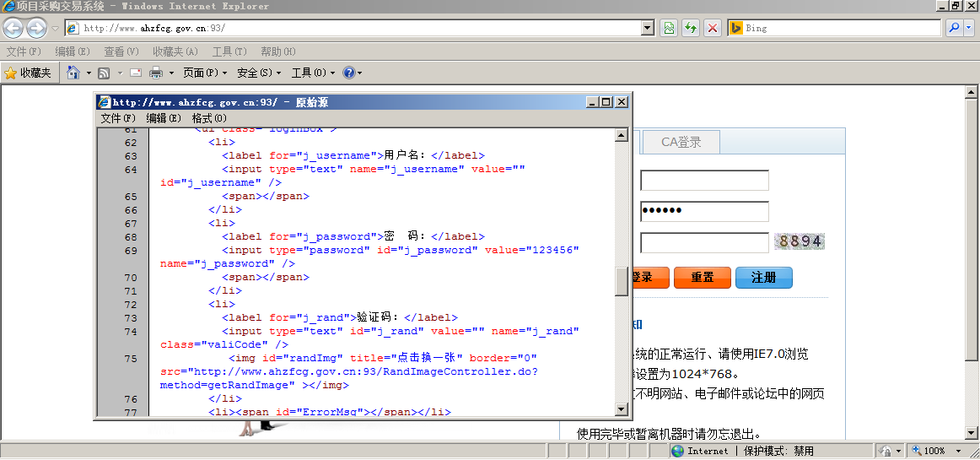Click the security lock icon in status bar

(x=886, y=451)
